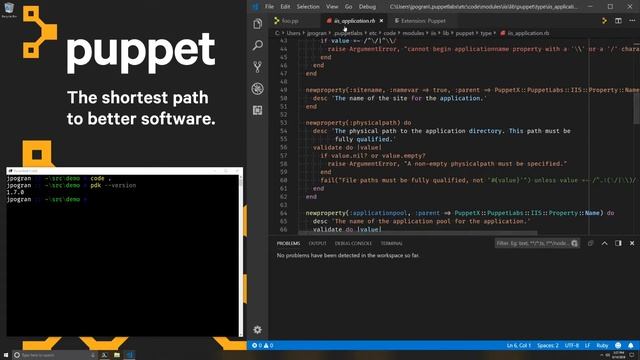Close the bottom panel
Screen dimensions: 640x360
pos(632,243)
